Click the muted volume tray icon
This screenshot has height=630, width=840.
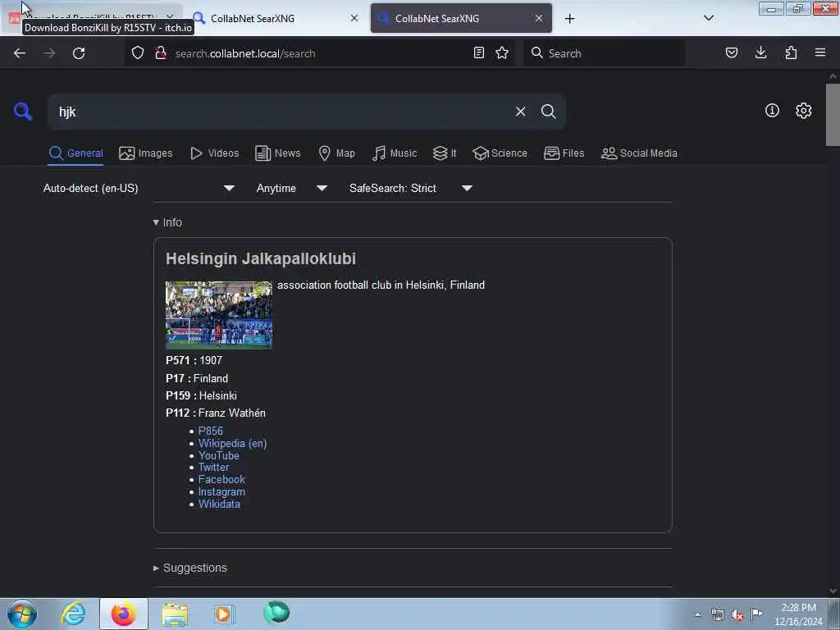(x=737, y=615)
